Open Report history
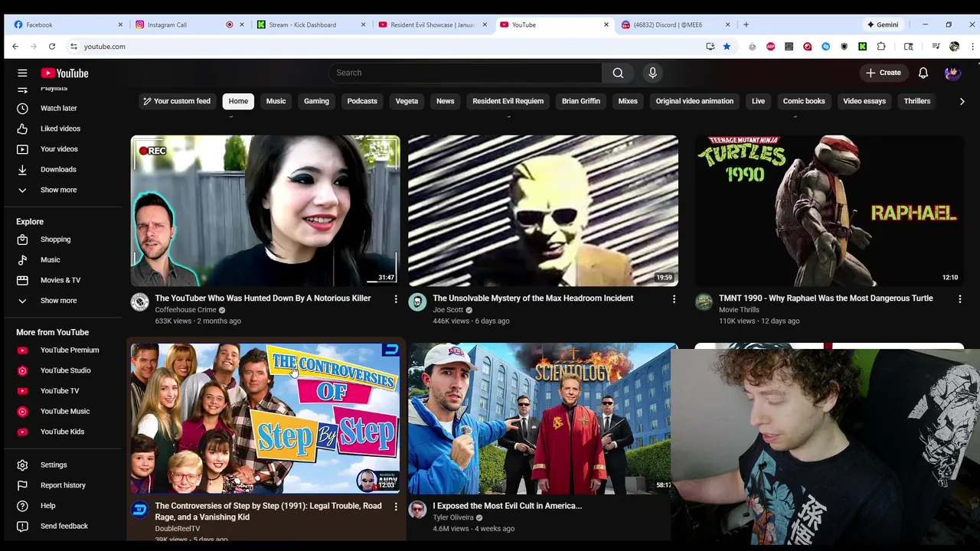Screen dimensions: 980x551 pyautogui.click(x=63, y=485)
